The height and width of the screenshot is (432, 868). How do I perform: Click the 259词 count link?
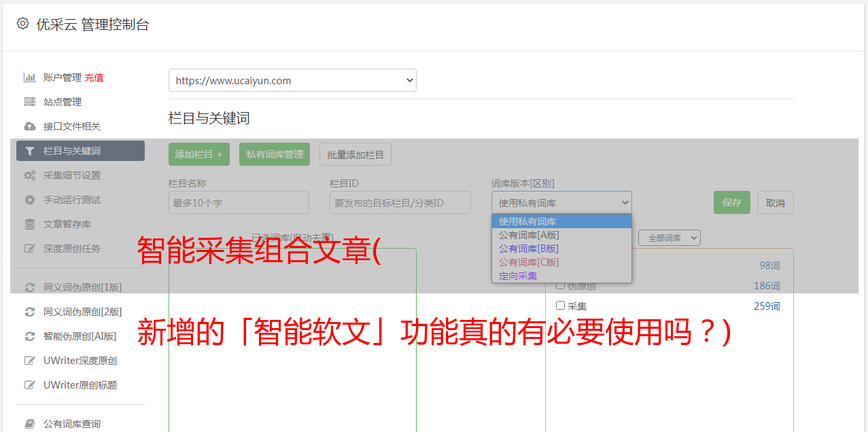tap(767, 306)
